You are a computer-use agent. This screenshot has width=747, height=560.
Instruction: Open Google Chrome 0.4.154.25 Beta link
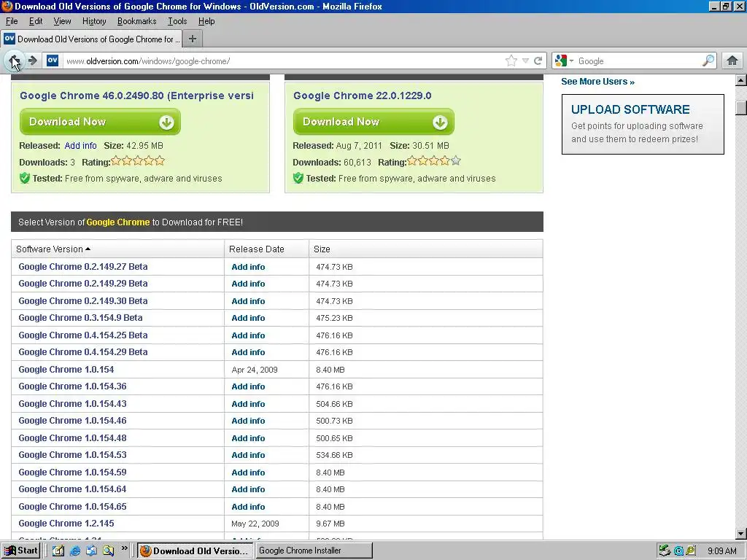click(x=83, y=335)
